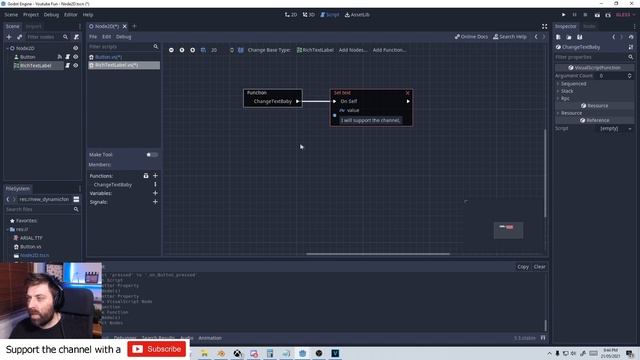The image size is (640, 360).
Task: Save the edited resource in Inspector
Action: 580,37
